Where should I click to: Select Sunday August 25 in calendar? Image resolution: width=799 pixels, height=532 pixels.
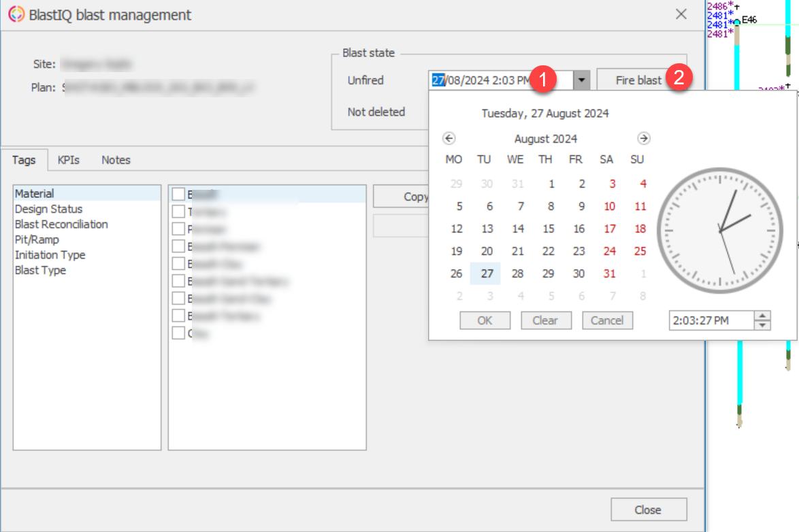[640, 251]
